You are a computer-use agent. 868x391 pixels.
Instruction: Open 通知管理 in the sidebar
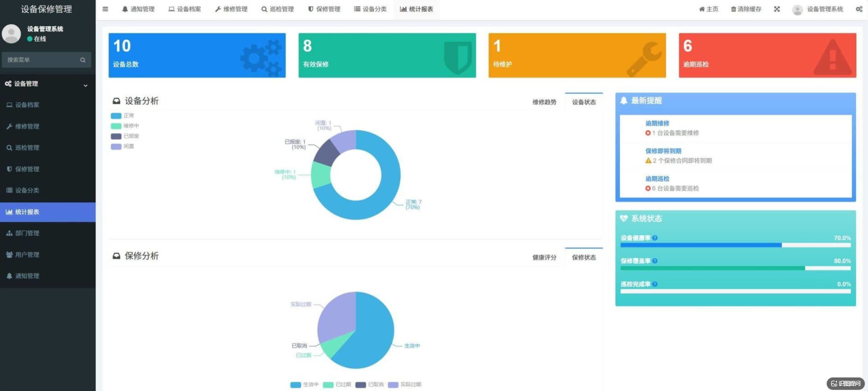click(47, 276)
